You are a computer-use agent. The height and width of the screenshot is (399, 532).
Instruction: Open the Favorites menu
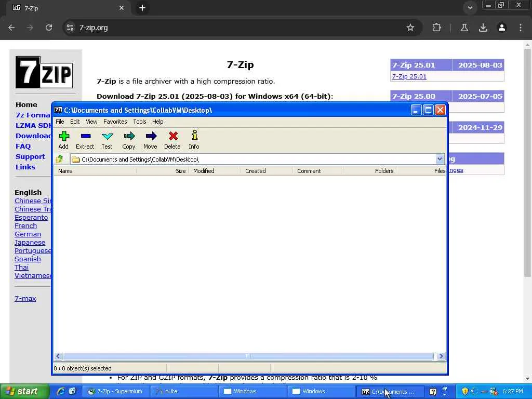115,122
